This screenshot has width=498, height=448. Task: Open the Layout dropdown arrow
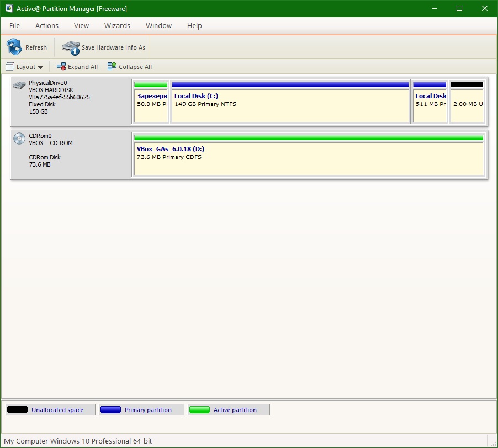pos(41,67)
